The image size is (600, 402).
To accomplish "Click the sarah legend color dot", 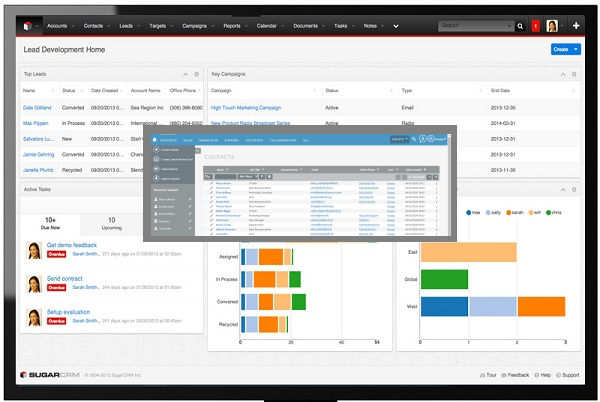I will click(x=509, y=213).
